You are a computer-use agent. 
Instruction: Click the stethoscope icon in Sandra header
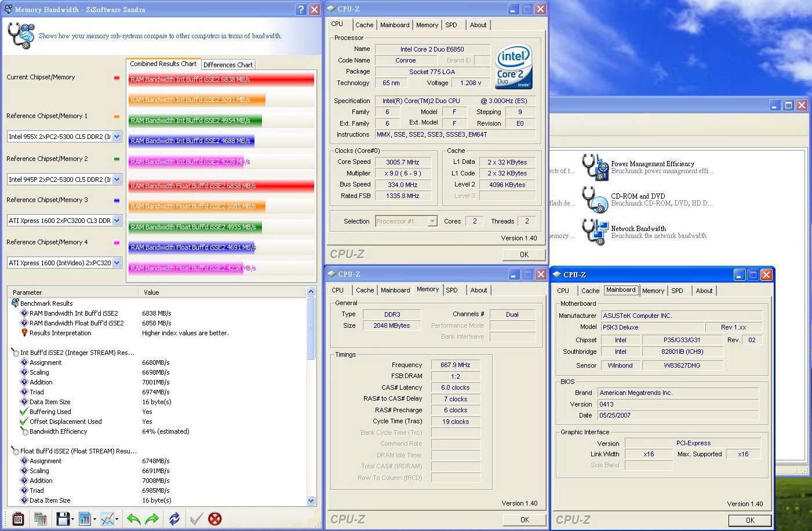21,36
